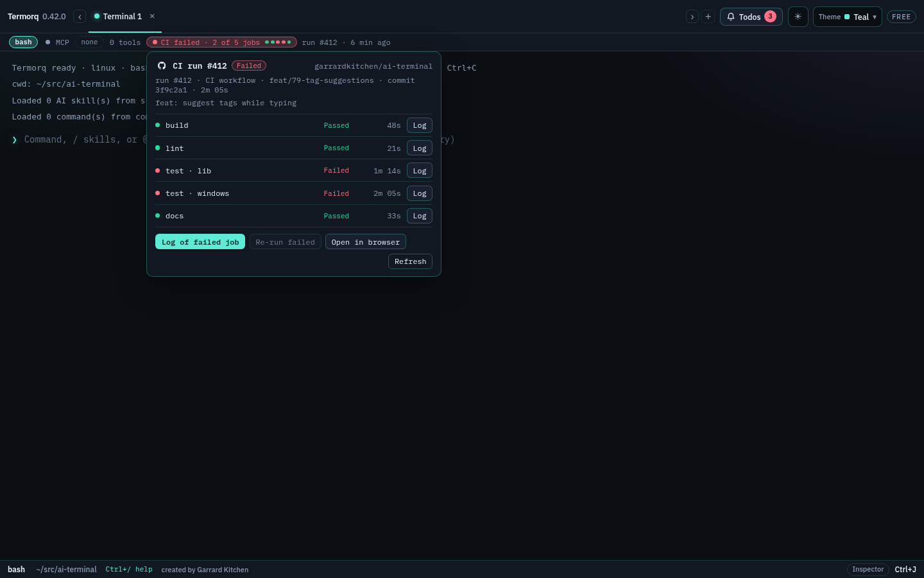Open Log for the build job

point(420,125)
